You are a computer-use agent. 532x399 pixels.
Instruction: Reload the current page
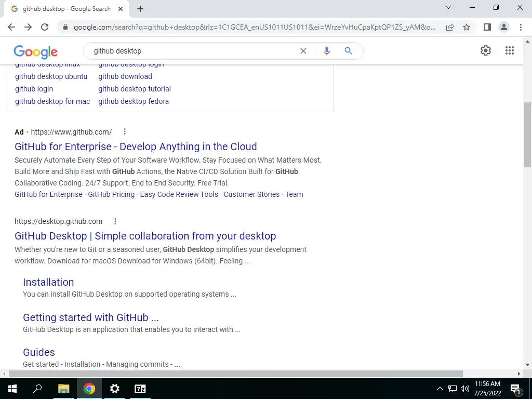click(x=45, y=27)
